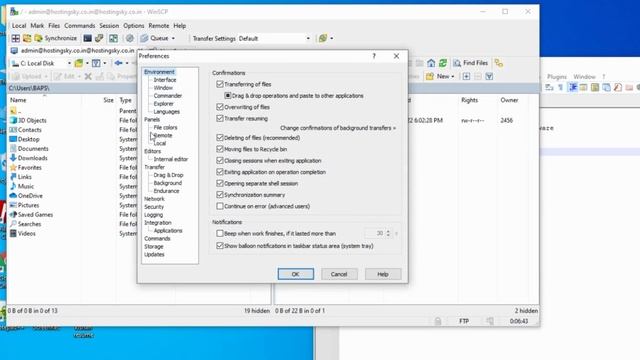Screen dimensions: 640x360
Task: Click the Commander layout icon in toolbar
Action: 16,38
